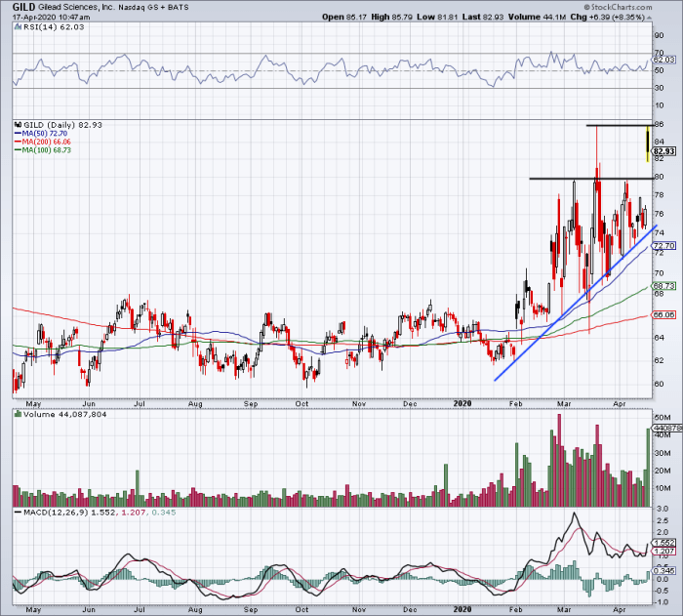Select the Open 85.17 value

344,17
